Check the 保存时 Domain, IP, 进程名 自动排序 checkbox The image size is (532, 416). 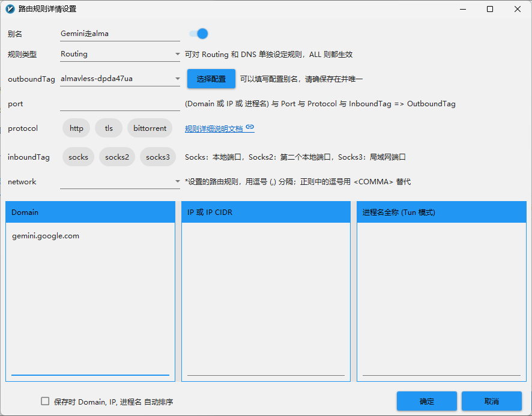click(x=45, y=402)
